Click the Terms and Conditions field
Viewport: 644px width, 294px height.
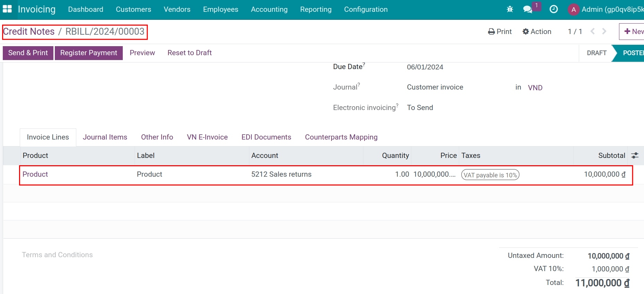pyautogui.click(x=57, y=255)
